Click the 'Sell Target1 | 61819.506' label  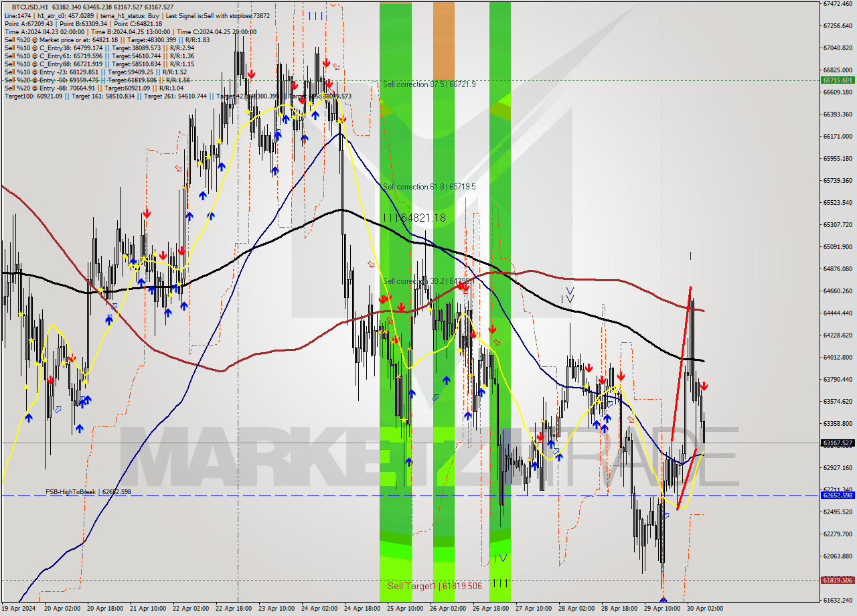(x=435, y=586)
